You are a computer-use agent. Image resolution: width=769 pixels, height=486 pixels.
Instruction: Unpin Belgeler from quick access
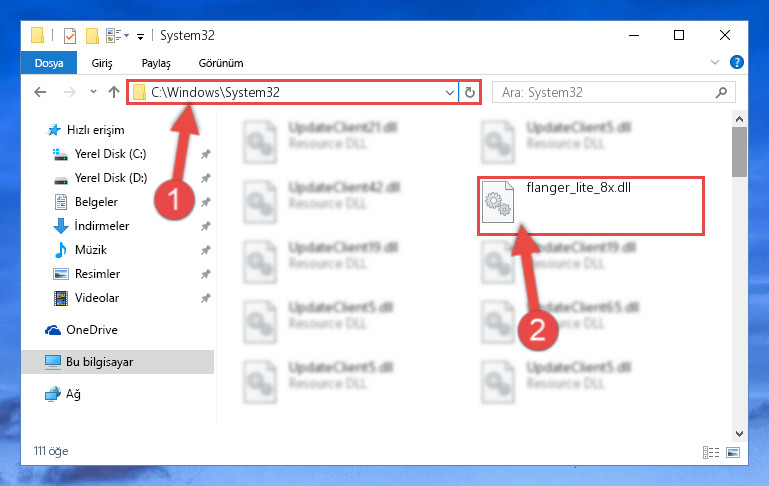pyautogui.click(x=205, y=202)
